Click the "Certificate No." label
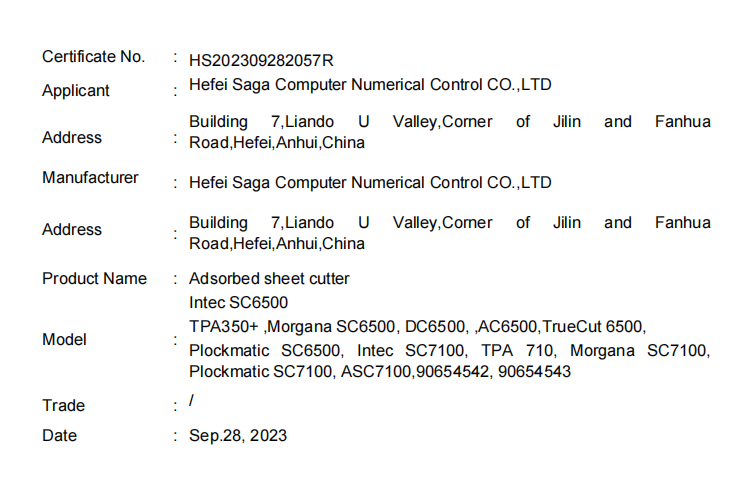 [x=93, y=57]
